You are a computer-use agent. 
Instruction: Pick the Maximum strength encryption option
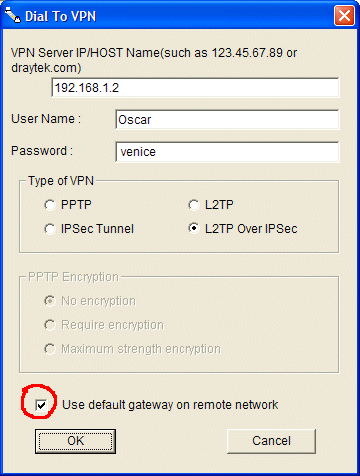pyautogui.click(x=50, y=349)
